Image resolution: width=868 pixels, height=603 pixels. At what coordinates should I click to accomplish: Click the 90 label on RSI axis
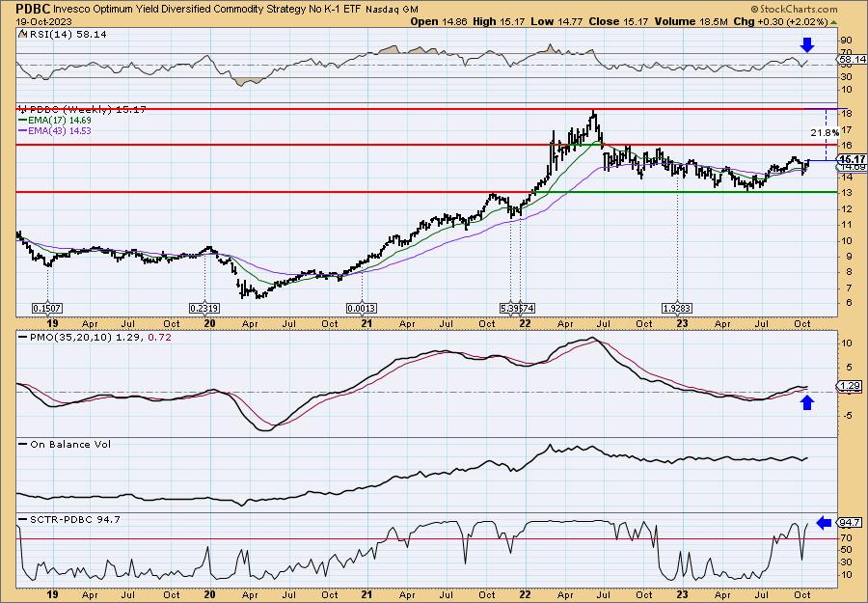point(847,40)
